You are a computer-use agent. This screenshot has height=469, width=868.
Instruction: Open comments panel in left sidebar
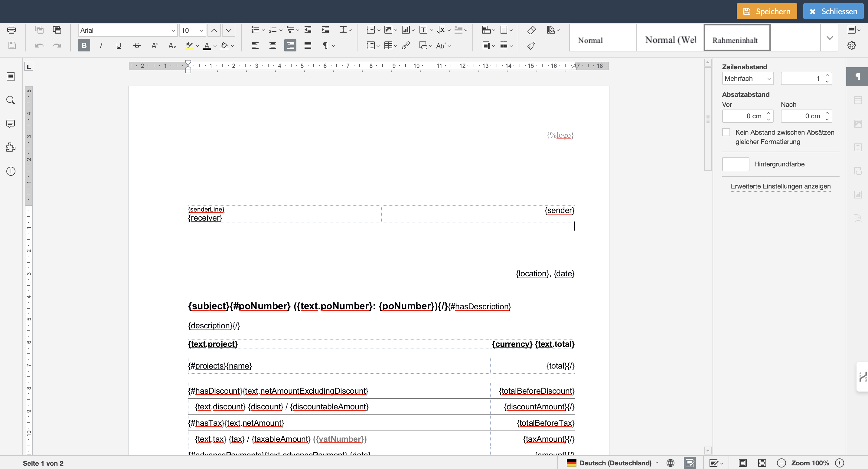pos(11,124)
